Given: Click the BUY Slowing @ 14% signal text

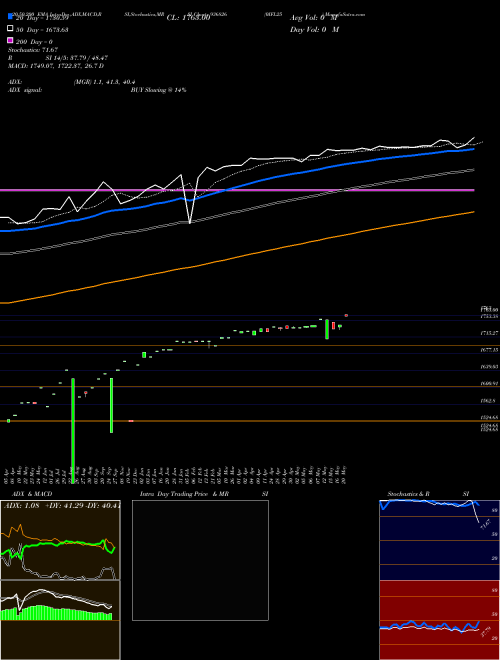Looking at the screenshot, I should [158, 90].
